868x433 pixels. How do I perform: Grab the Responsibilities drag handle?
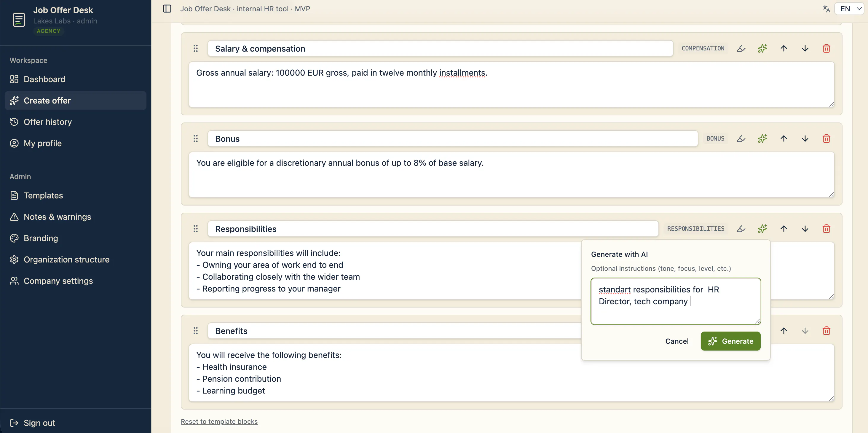click(x=195, y=229)
